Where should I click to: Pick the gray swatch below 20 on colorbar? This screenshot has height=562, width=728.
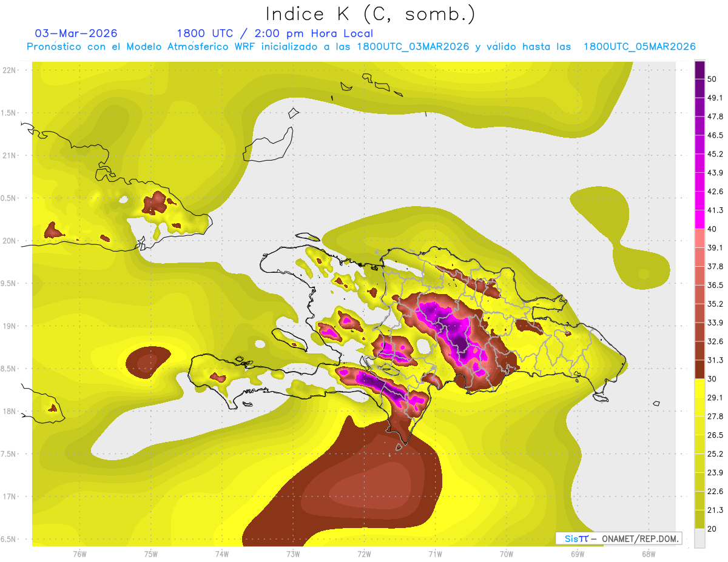699,538
